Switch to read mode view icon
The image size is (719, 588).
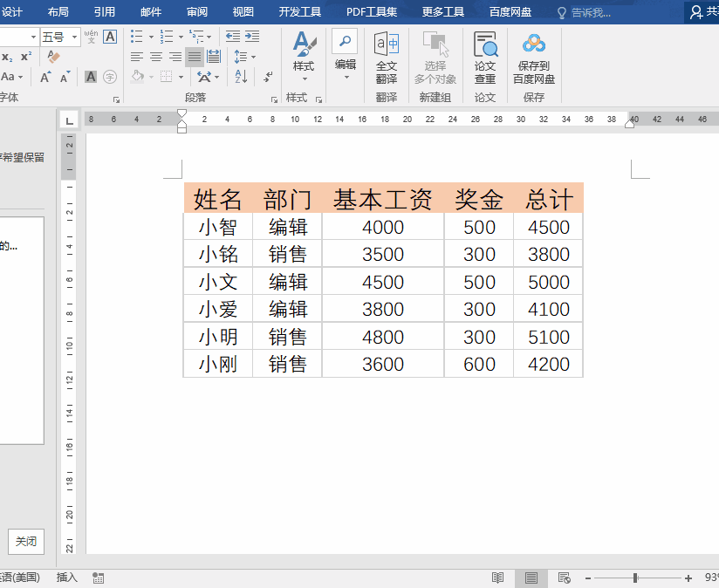(x=497, y=578)
